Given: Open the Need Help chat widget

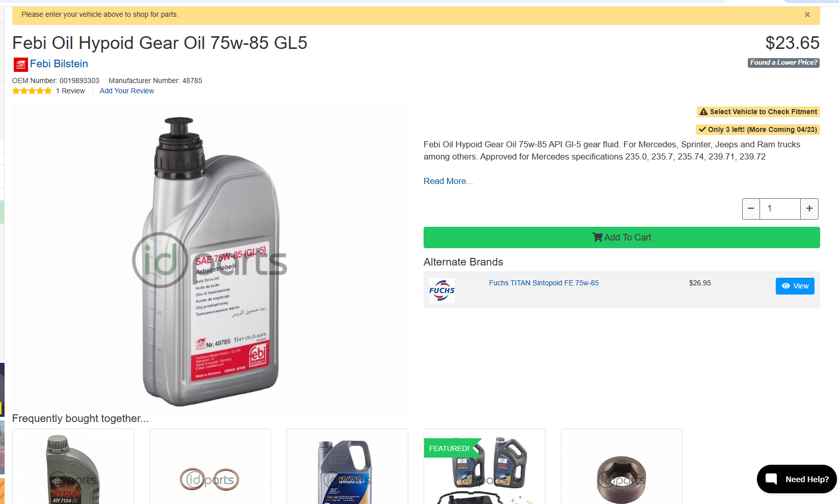Looking at the screenshot, I should [797, 479].
